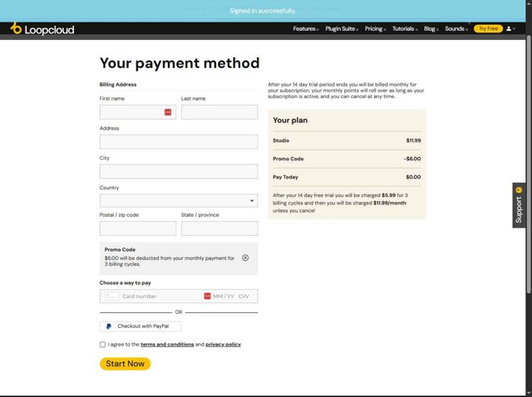The image size is (532, 397).
Task: Click the credit card icon in card field
Action: pyautogui.click(x=111, y=297)
